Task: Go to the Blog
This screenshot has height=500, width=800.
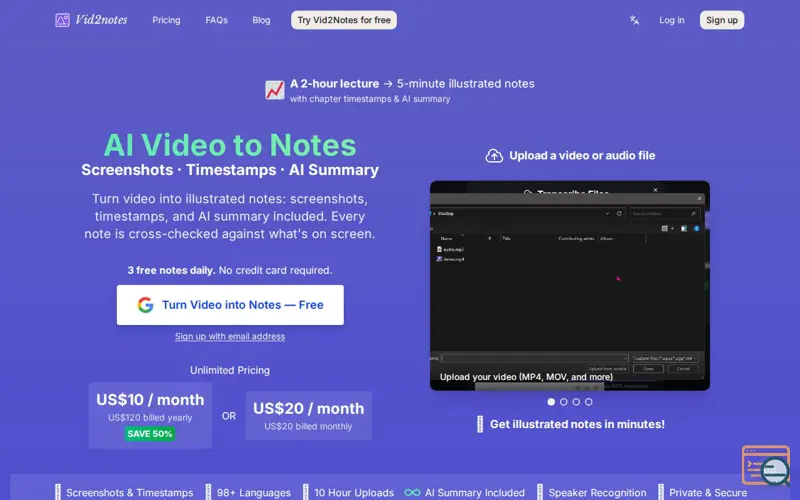Action: click(261, 20)
